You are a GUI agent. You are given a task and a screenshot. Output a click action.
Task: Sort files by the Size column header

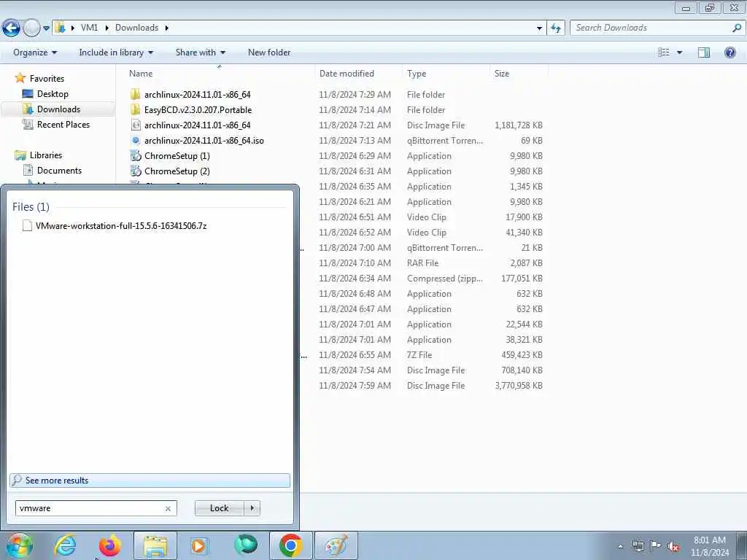[x=502, y=74]
